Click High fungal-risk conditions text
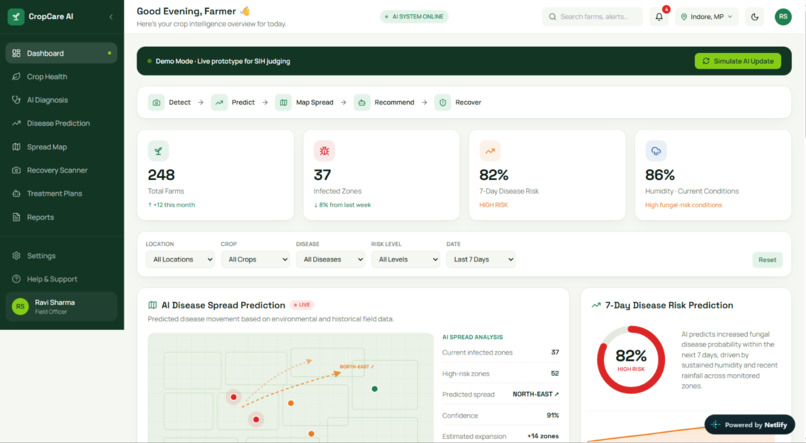This screenshot has width=806, height=443. pyautogui.click(x=684, y=205)
